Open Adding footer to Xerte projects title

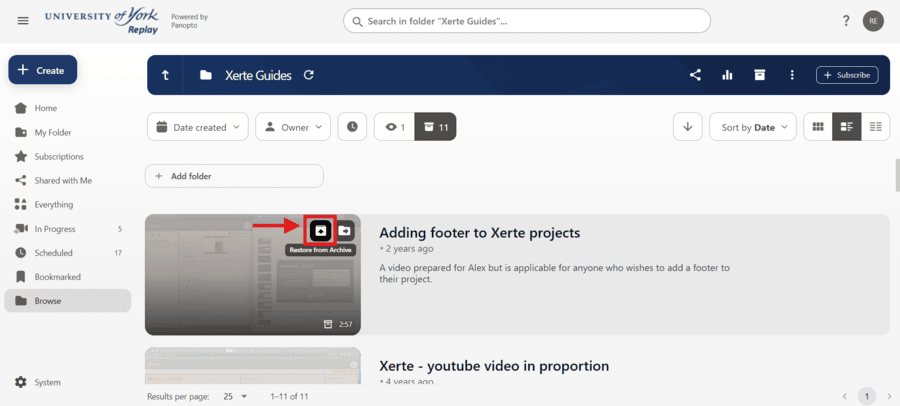coord(479,233)
